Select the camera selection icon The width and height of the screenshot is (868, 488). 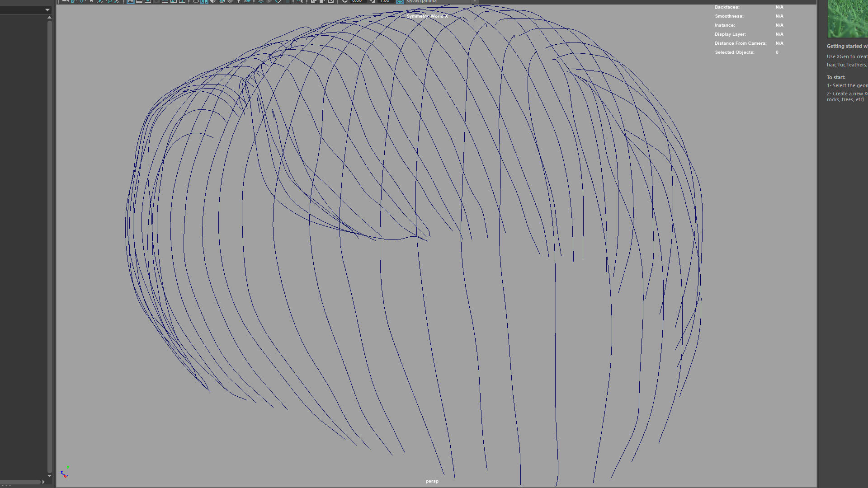pyautogui.click(x=64, y=2)
